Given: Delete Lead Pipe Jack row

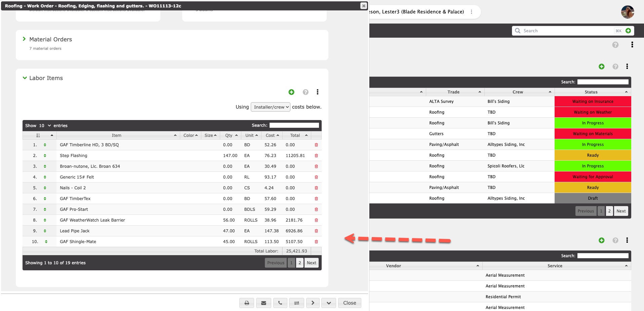Looking at the screenshot, I should [x=316, y=231].
